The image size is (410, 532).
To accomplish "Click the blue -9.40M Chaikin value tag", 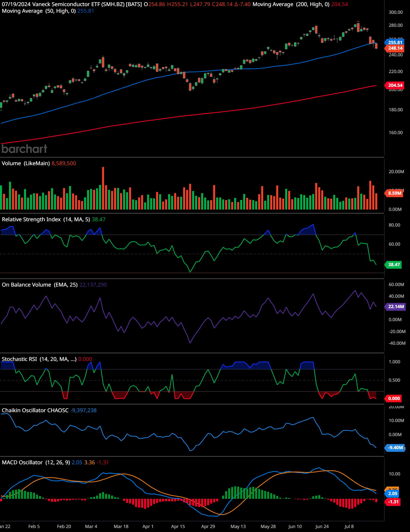I will [395, 448].
